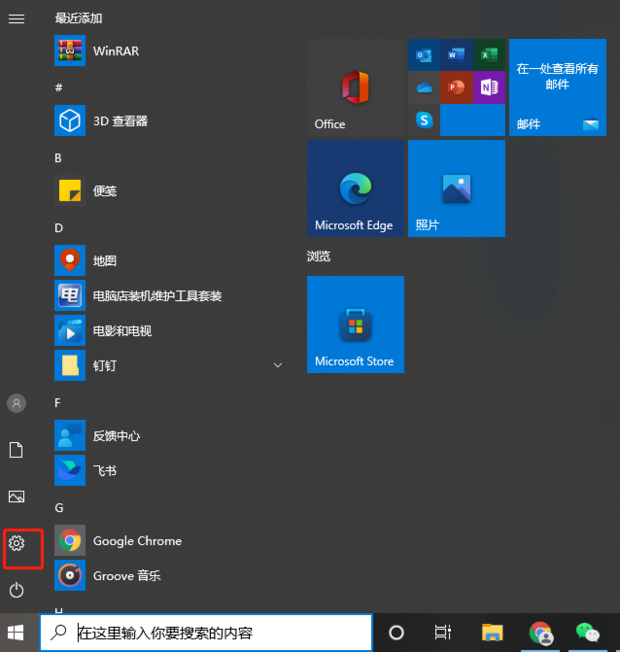This screenshot has height=652, width=620.
Task: Open Settings gear in Start sidebar
Action: click(x=17, y=543)
